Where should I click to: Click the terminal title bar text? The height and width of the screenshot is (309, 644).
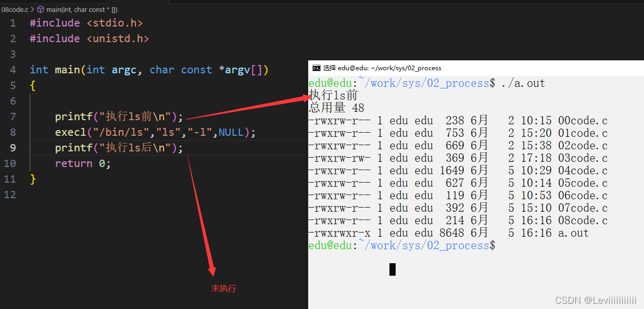pyautogui.click(x=382, y=68)
